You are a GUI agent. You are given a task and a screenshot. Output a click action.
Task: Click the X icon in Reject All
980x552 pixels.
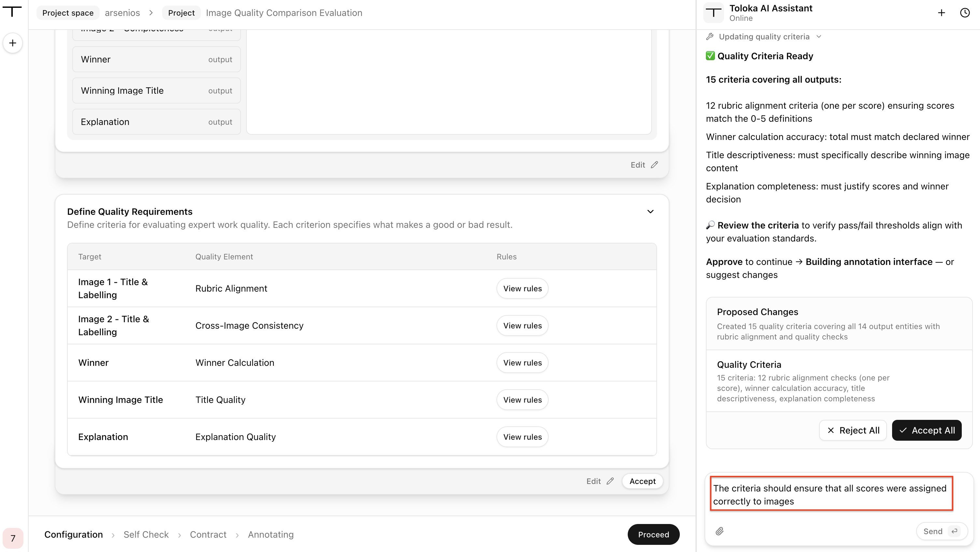(x=831, y=430)
